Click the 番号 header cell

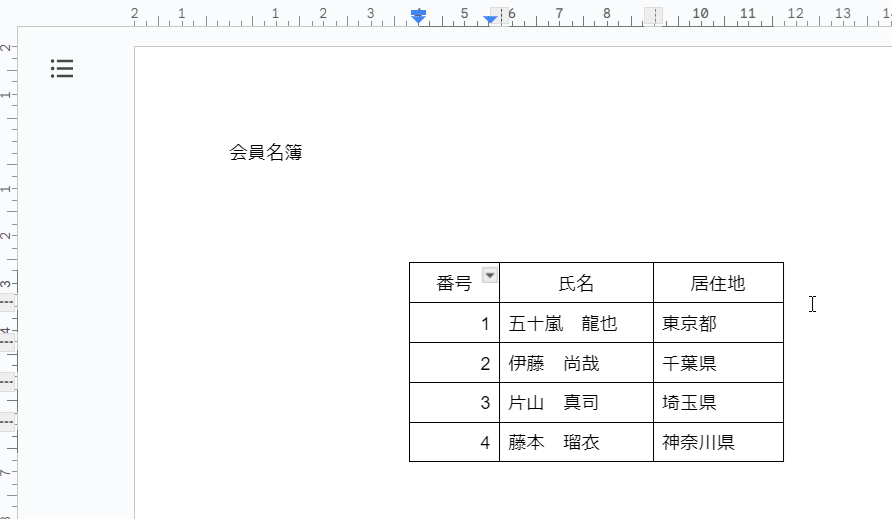tap(454, 283)
